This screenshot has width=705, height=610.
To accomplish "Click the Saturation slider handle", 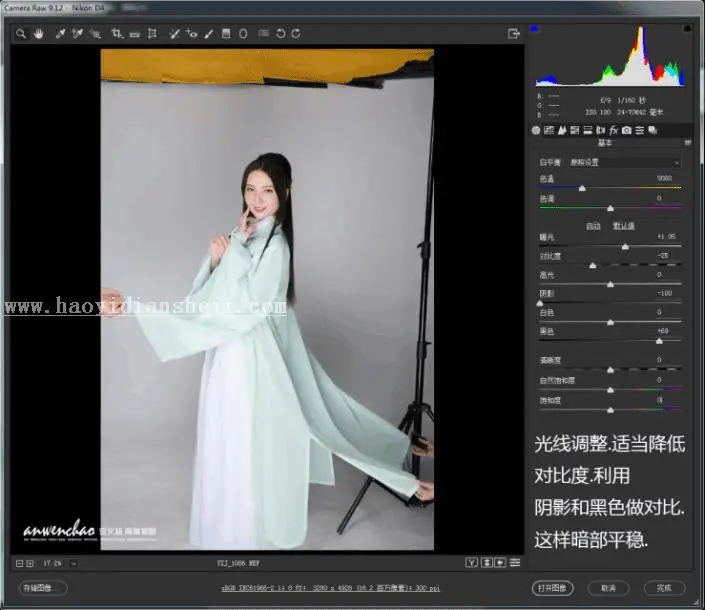I will tap(611, 410).
